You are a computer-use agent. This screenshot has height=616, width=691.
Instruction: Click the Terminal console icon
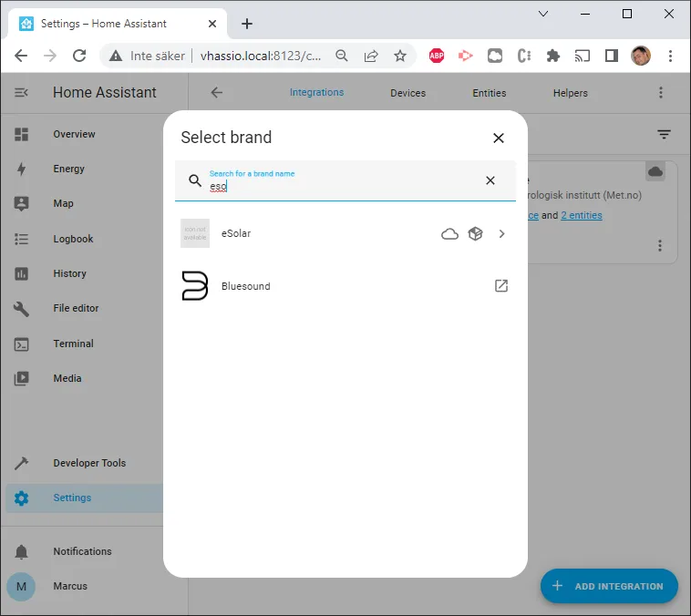21,344
